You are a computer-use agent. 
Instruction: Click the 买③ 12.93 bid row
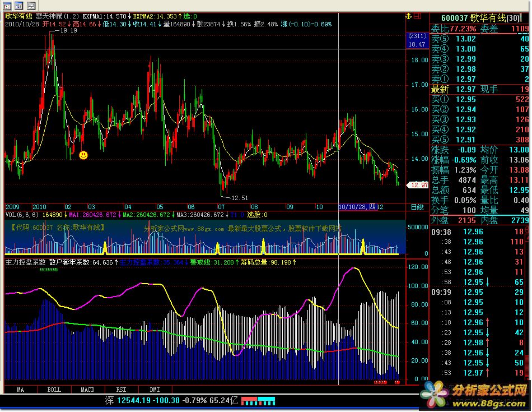tap(480, 119)
